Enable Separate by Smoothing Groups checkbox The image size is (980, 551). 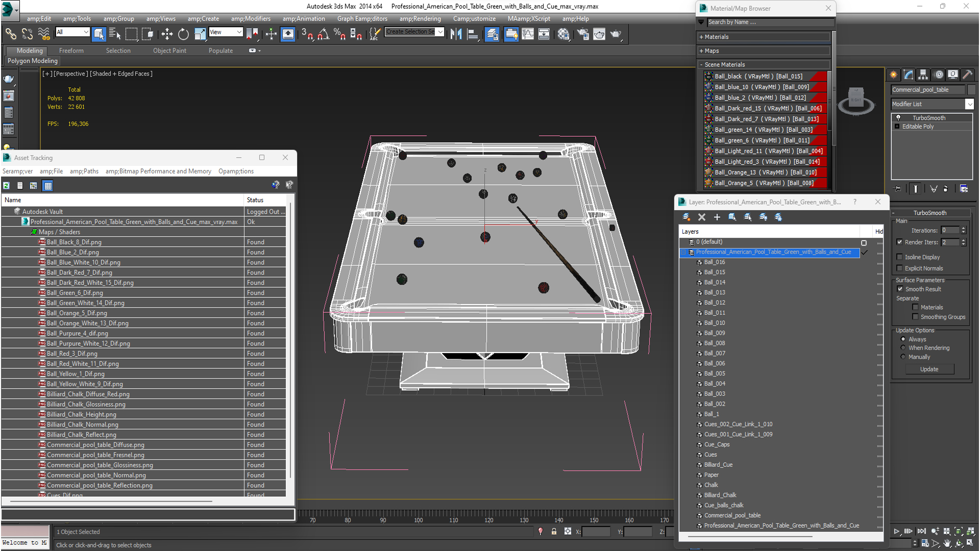coord(915,317)
